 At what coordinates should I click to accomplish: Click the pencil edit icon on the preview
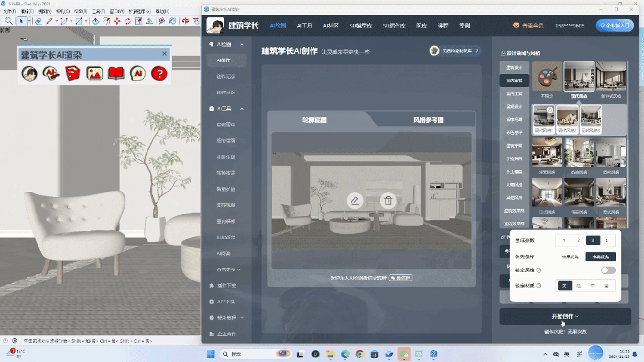355,201
